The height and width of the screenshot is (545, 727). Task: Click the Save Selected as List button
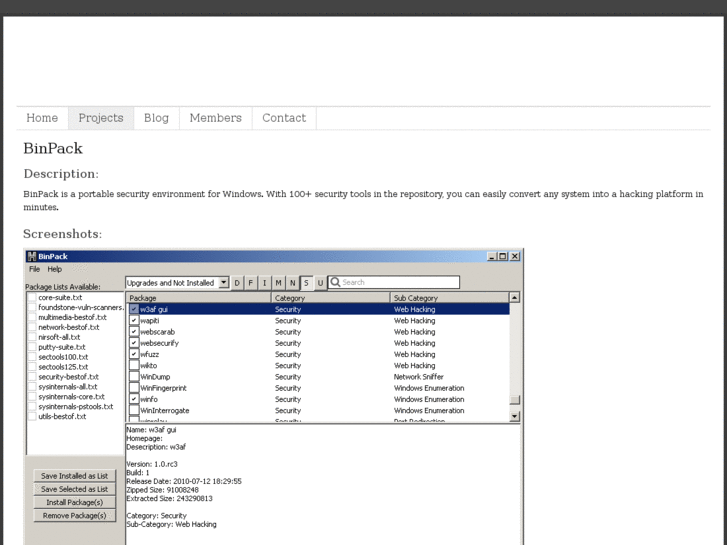[74, 489]
